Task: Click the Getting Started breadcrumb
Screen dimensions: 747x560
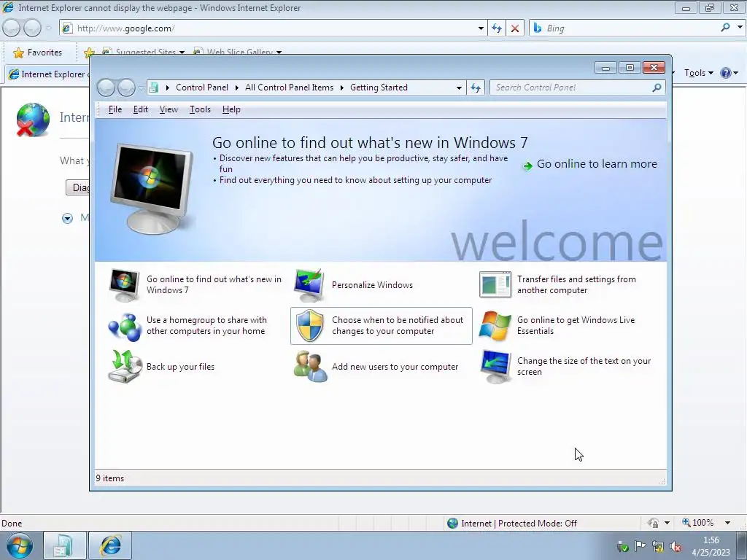Action: coord(379,87)
